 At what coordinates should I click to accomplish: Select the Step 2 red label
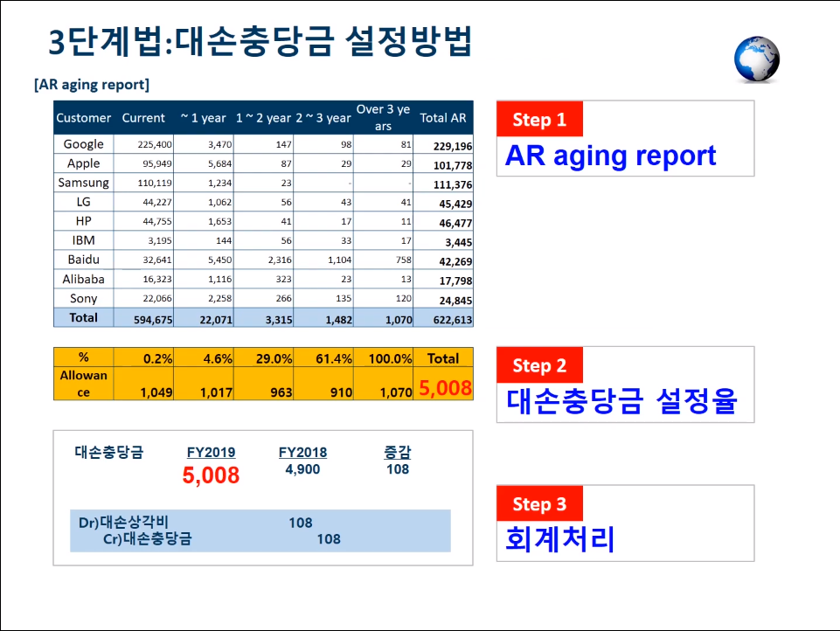pyautogui.click(x=539, y=364)
